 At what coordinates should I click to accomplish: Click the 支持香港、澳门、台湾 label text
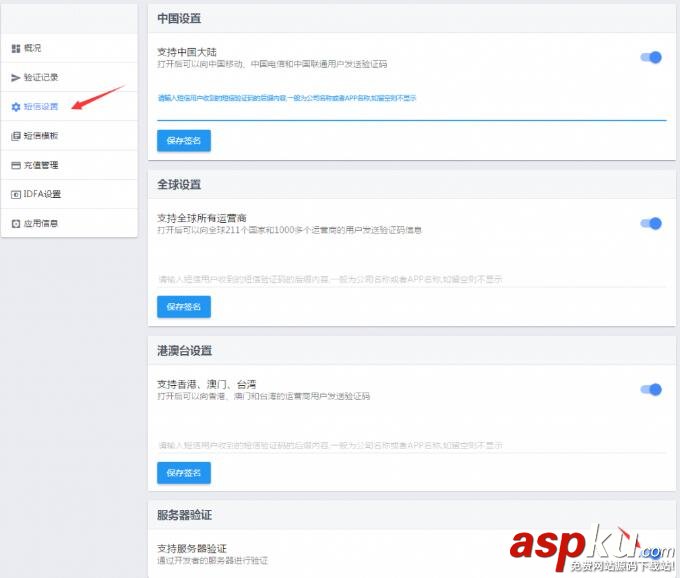[x=206, y=384]
